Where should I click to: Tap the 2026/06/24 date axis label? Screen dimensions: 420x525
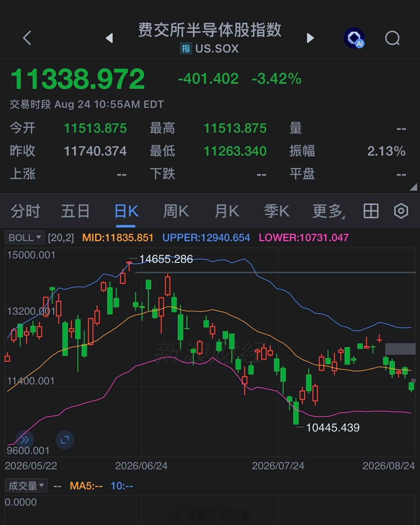141,466
